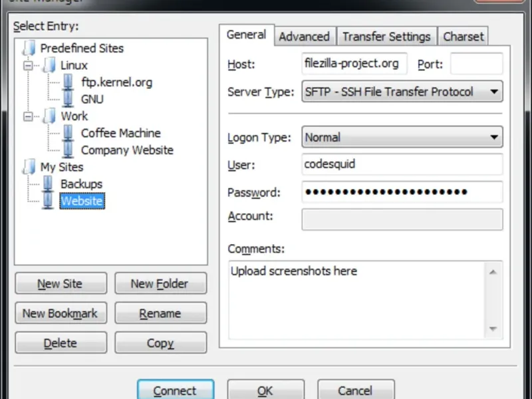532x399 pixels.
Task: Click the Comments scrollbar down arrow
Action: pyautogui.click(x=493, y=329)
